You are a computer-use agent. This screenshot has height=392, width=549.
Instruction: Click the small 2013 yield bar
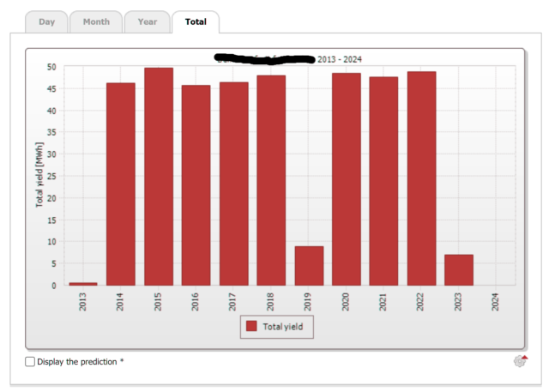click(x=83, y=283)
